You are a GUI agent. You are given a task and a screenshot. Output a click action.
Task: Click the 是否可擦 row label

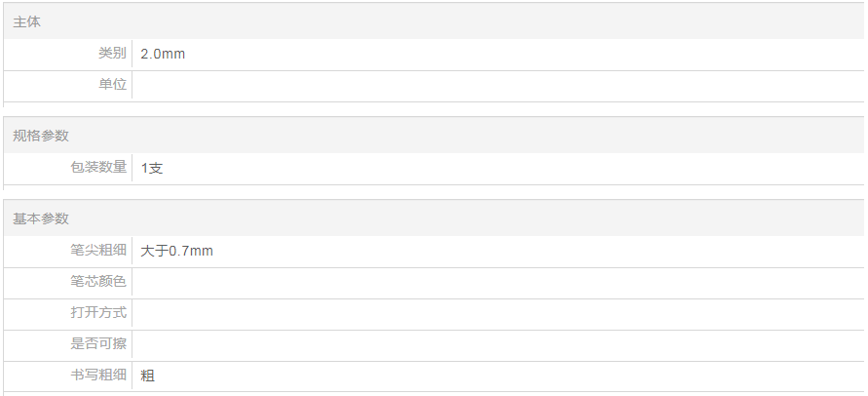coord(98,344)
